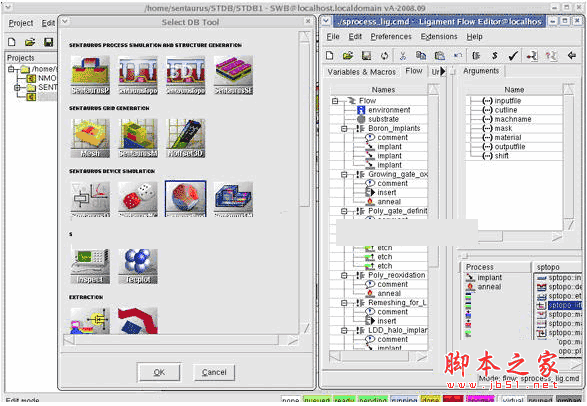This screenshot has height=406, width=587.
Task: Click the SWB toolbar save disk icon
Action: tap(48, 42)
